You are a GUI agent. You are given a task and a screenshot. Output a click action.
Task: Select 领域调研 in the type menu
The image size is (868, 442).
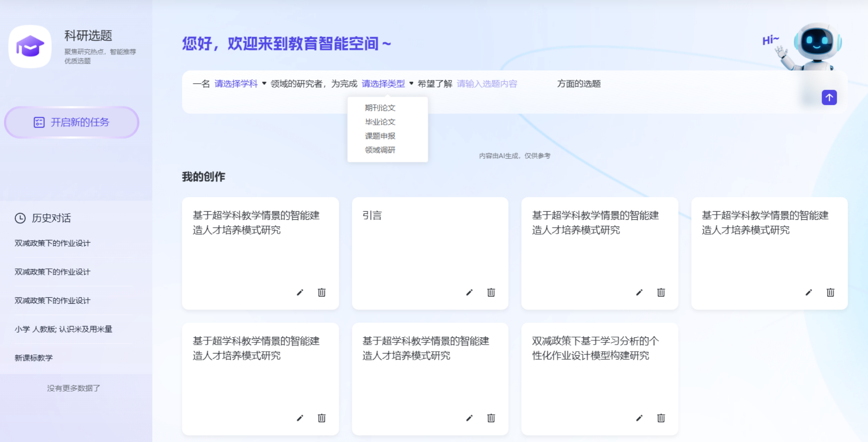pyautogui.click(x=380, y=150)
